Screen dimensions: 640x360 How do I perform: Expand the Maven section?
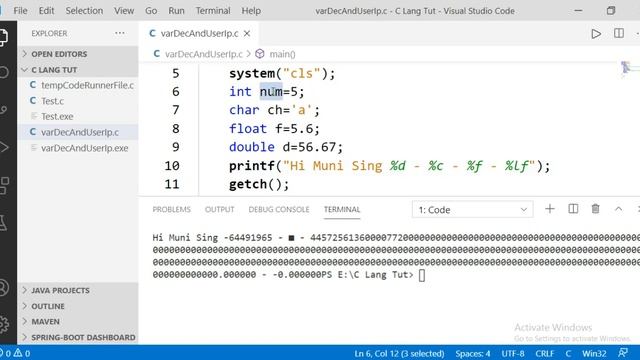pos(78,322)
